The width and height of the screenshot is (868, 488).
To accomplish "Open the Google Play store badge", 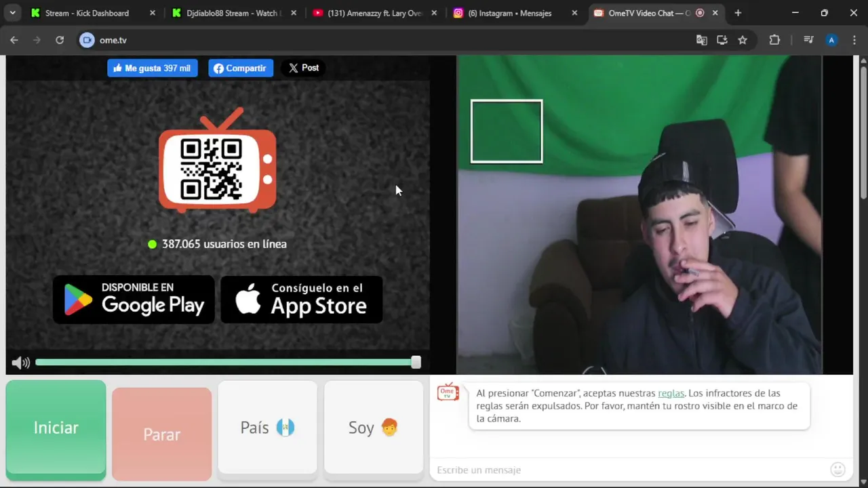I will pyautogui.click(x=134, y=300).
